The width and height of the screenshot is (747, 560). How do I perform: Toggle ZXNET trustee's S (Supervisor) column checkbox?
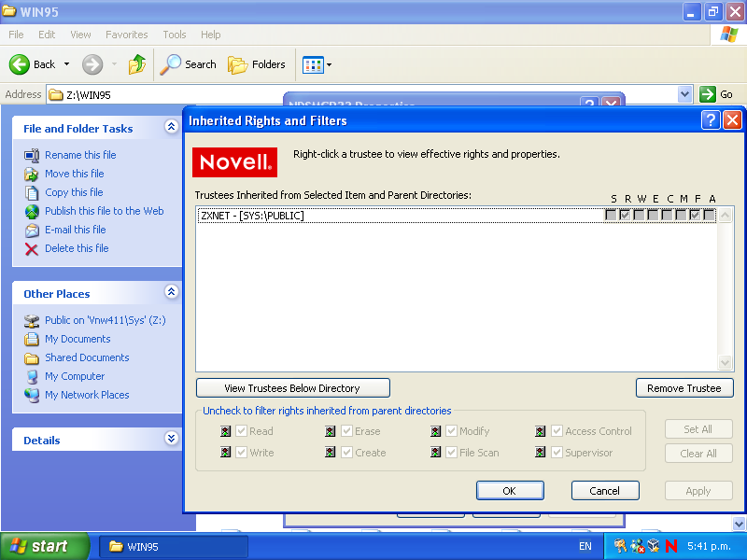[x=611, y=216]
